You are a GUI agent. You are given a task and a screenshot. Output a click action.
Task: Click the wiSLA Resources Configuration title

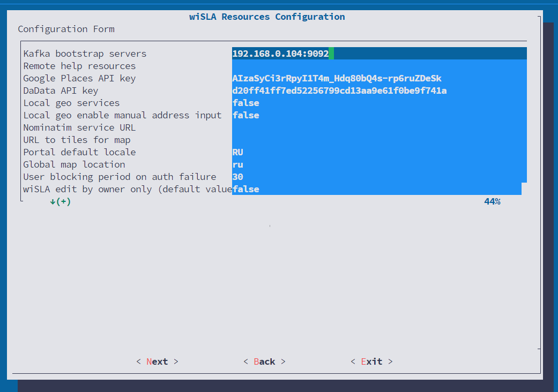click(267, 17)
